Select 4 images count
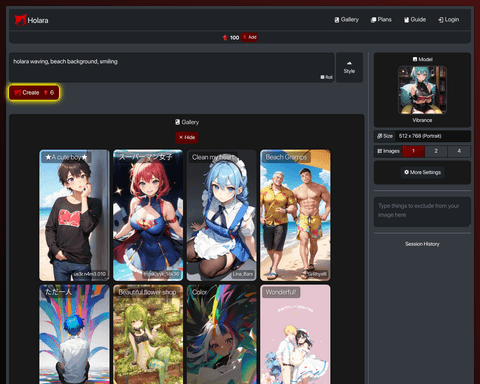This screenshot has height=384, width=480. [x=459, y=151]
